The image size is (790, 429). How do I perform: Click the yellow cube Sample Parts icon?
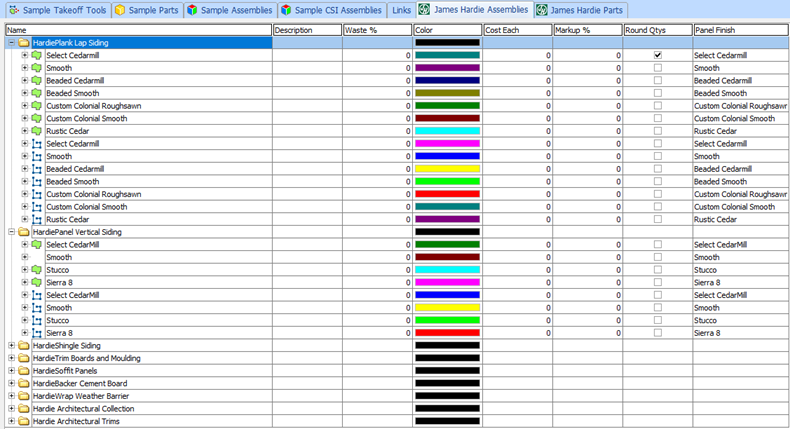coord(120,10)
